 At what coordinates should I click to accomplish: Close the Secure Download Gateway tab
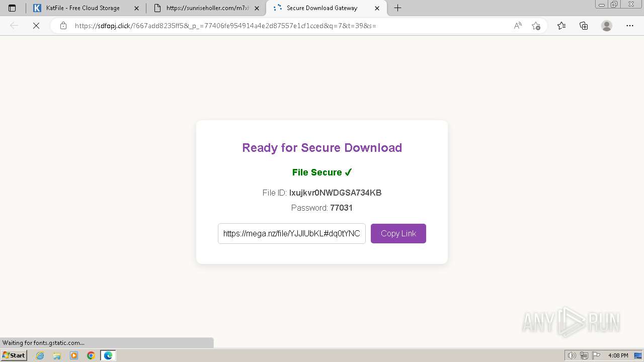coord(377,8)
